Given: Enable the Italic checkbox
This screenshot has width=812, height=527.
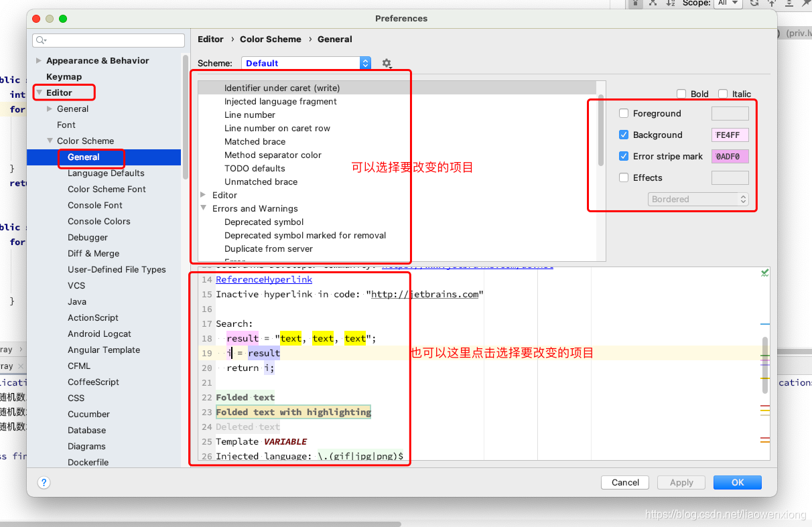Looking at the screenshot, I should (x=723, y=94).
